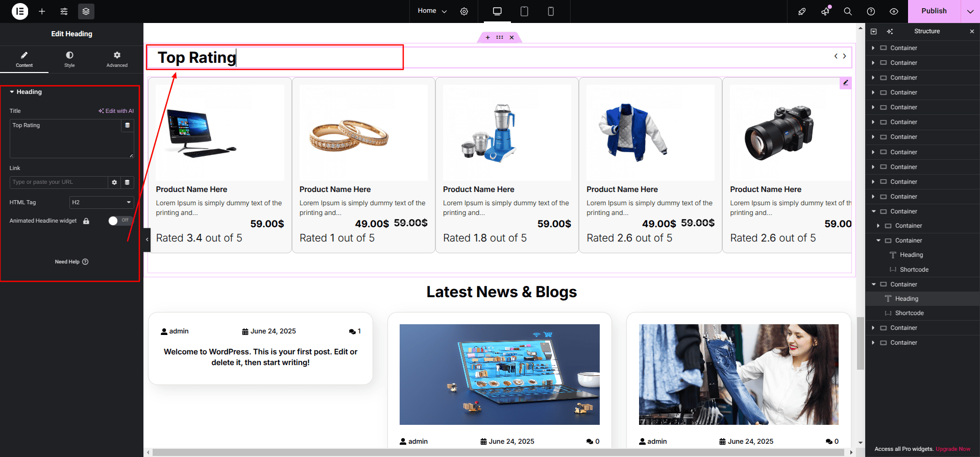
Task: Add a new element with plus icon
Action: coord(42,11)
